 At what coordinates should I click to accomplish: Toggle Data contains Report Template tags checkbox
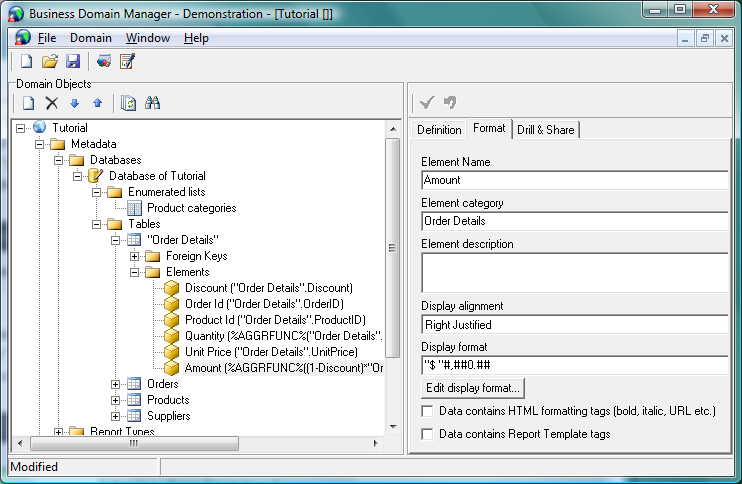[x=428, y=434]
